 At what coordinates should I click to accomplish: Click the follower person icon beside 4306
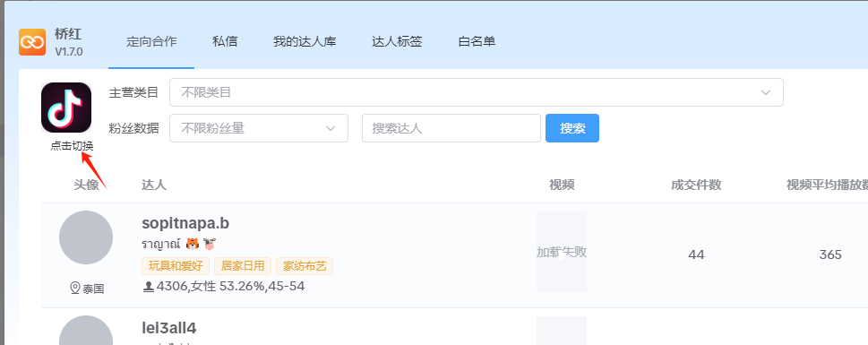click(149, 286)
